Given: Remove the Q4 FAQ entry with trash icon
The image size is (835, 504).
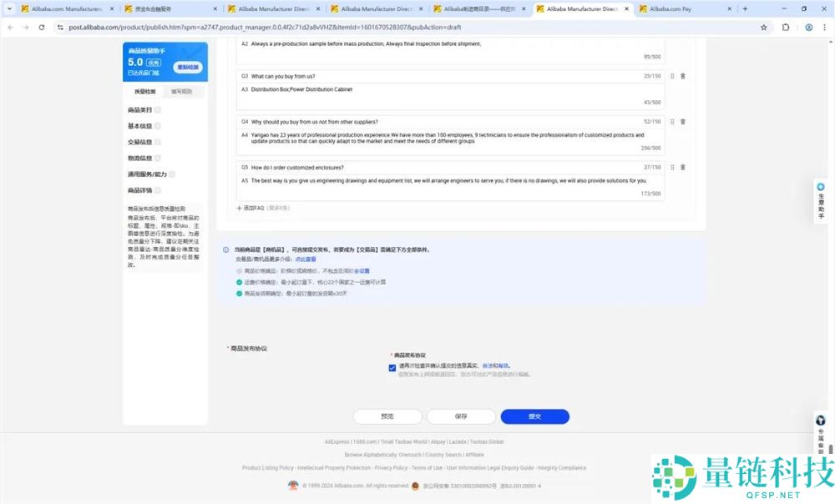Looking at the screenshot, I should [683, 121].
